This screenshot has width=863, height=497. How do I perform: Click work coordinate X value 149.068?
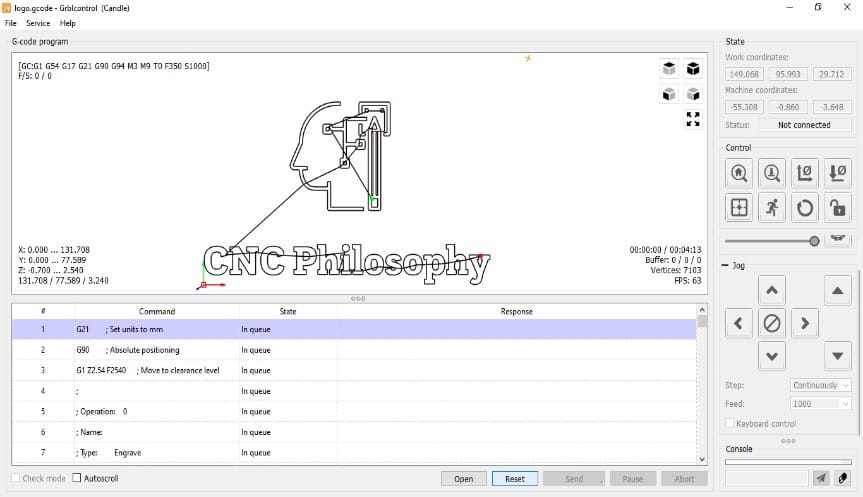(744, 74)
